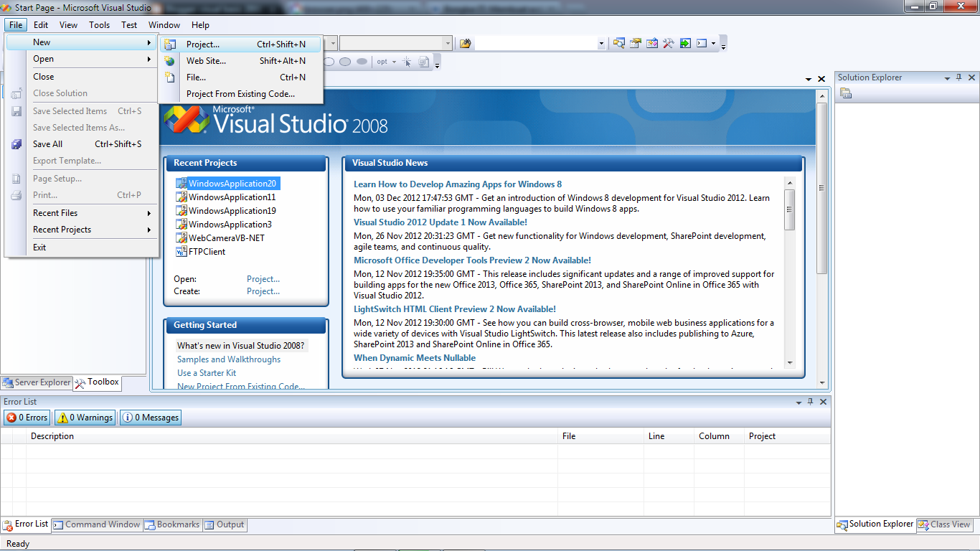980x551 pixels.
Task: Select the FTPClient project icon in Recent Projects
Action: click(180, 252)
